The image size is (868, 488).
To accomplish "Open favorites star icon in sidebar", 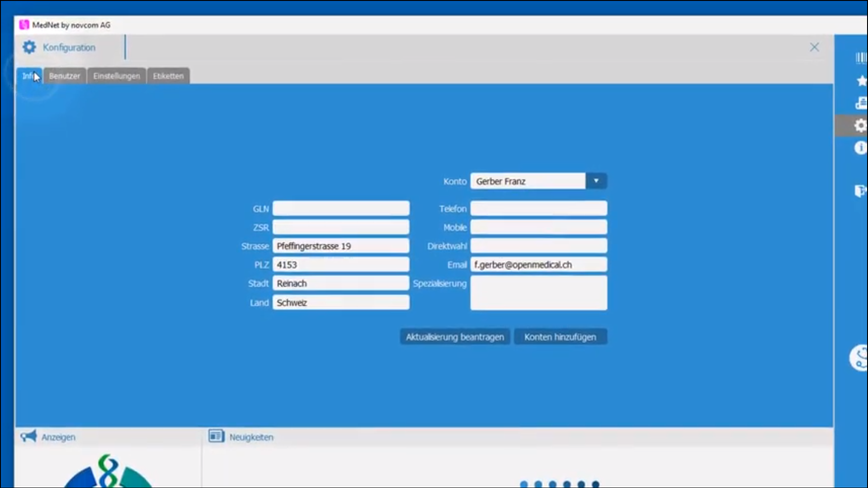I will point(861,81).
